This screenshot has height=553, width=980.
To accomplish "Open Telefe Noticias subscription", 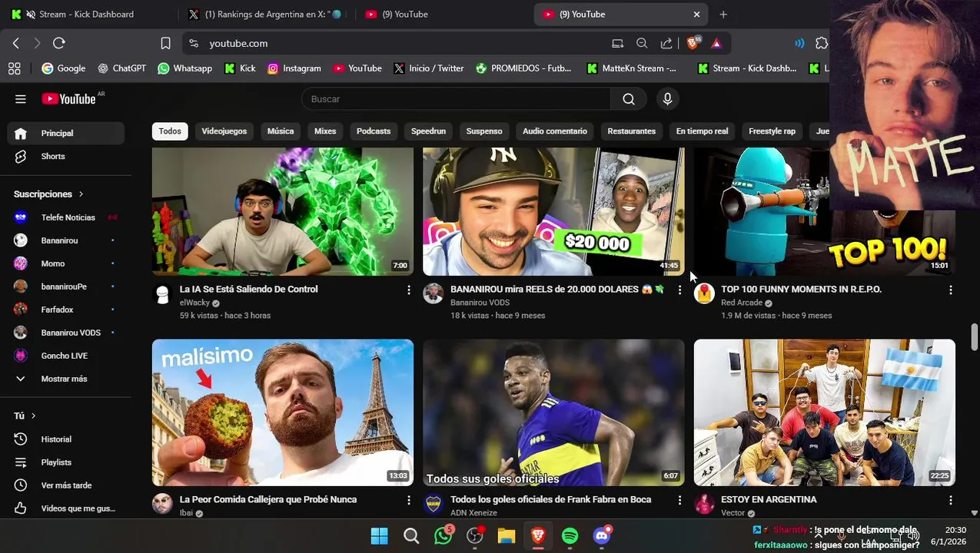I will (66, 217).
